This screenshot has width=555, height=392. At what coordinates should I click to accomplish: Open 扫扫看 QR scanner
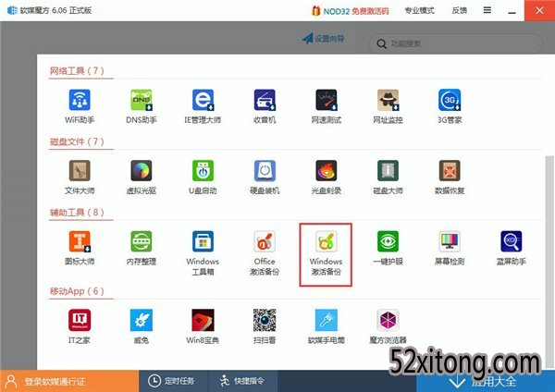[265, 320]
